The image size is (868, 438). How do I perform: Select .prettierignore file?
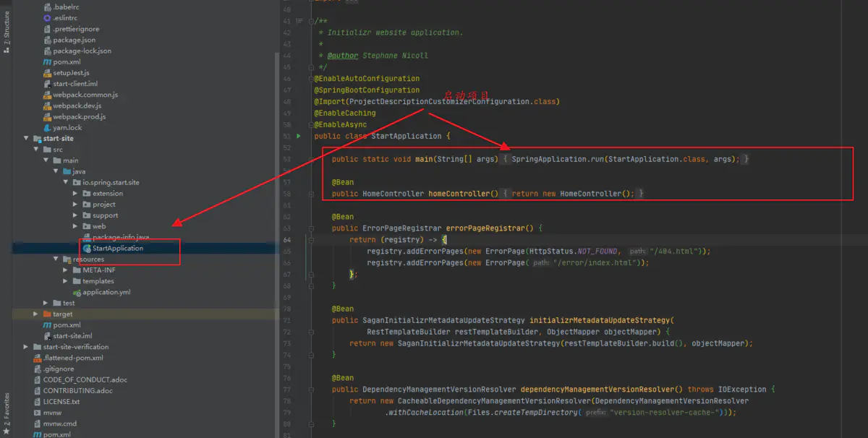click(76, 29)
